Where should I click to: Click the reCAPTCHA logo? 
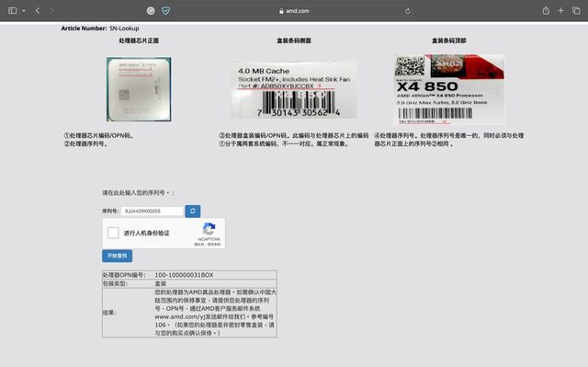209,228
